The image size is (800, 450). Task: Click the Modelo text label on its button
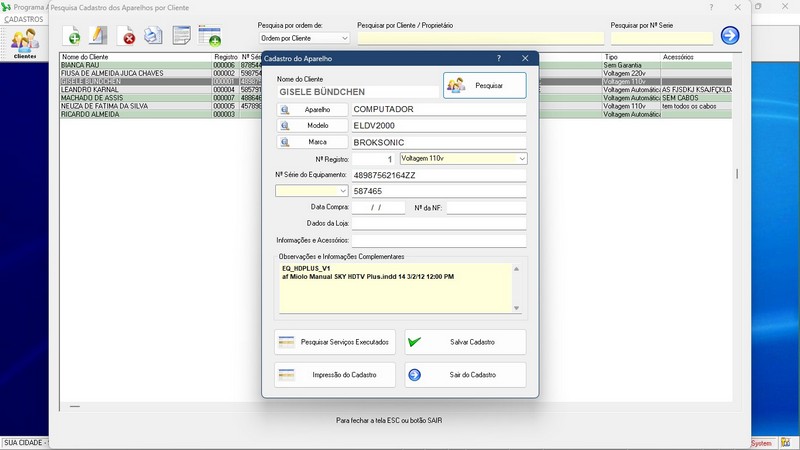coord(317,126)
